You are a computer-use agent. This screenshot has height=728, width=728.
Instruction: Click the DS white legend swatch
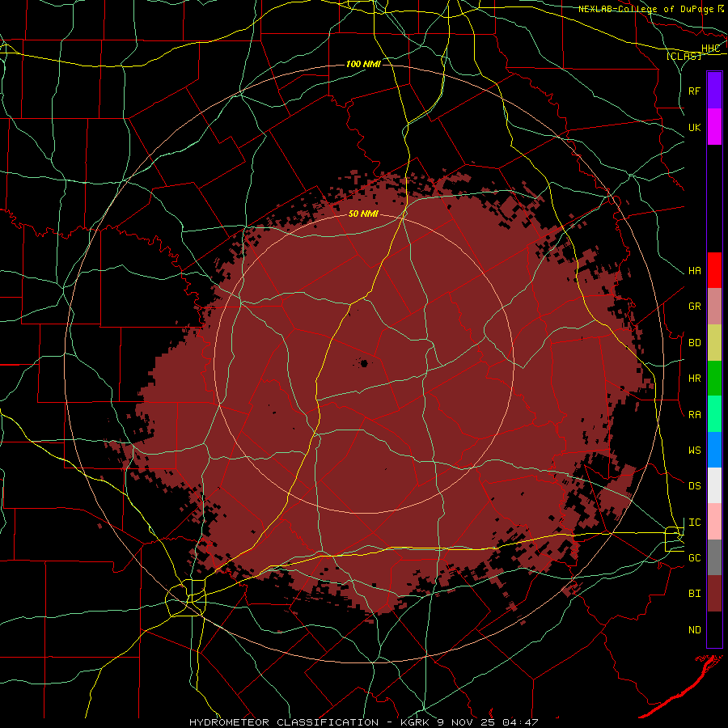click(714, 485)
